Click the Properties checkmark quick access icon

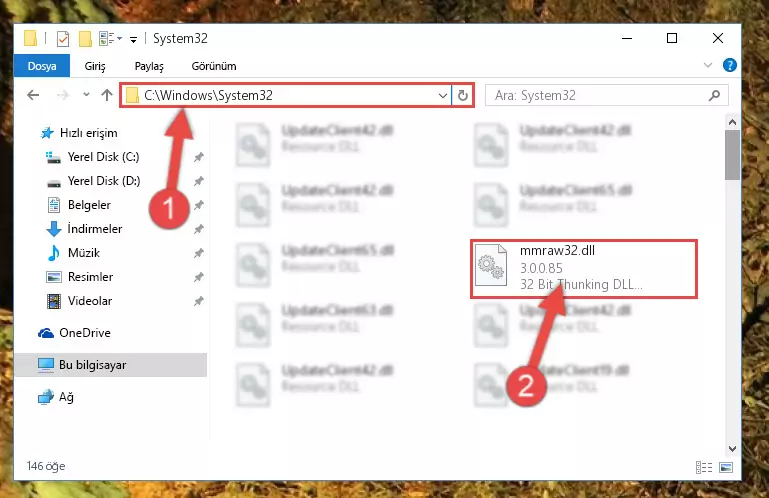coord(63,39)
